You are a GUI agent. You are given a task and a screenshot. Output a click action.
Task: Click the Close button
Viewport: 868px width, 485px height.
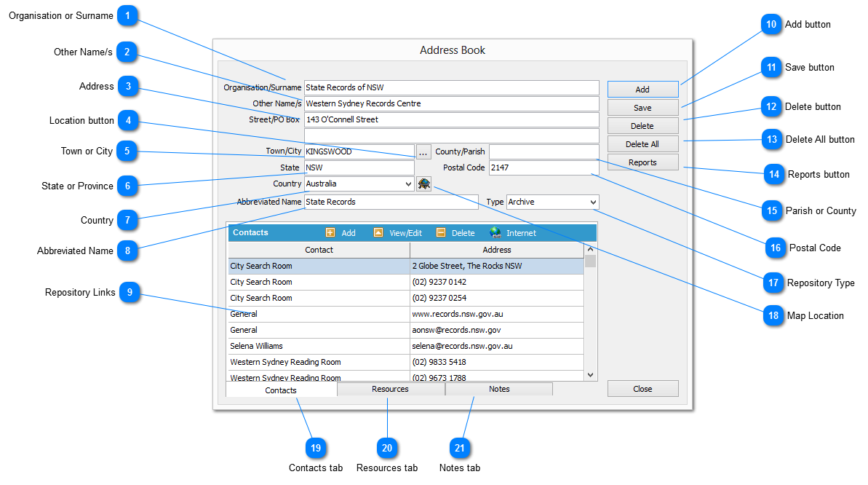tap(642, 389)
